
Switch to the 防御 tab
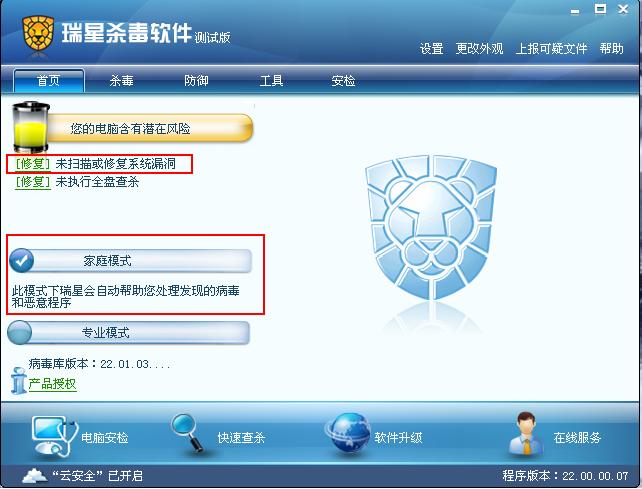click(196, 80)
